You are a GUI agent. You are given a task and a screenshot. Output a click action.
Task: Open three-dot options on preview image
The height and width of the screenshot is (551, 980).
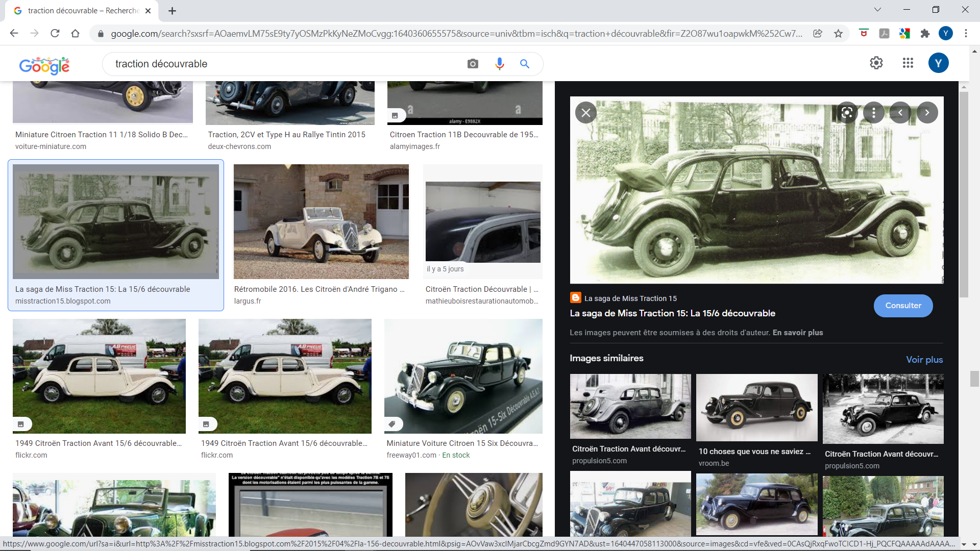[x=873, y=113]
